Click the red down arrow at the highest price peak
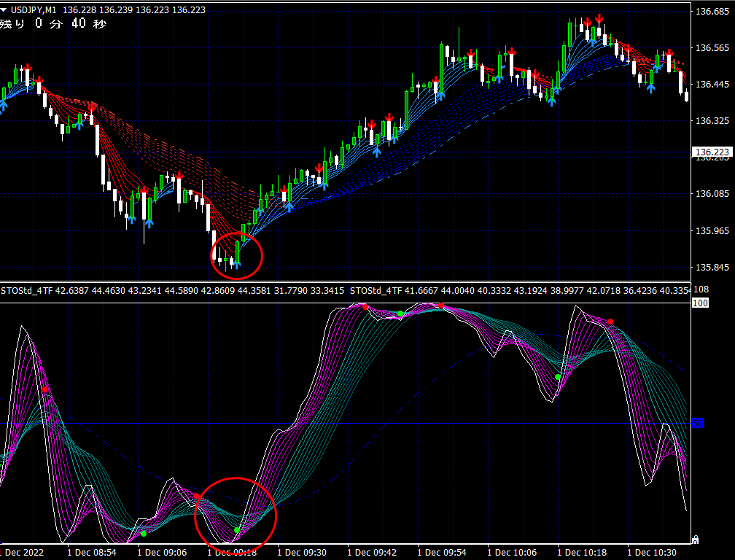 (598, 18)
